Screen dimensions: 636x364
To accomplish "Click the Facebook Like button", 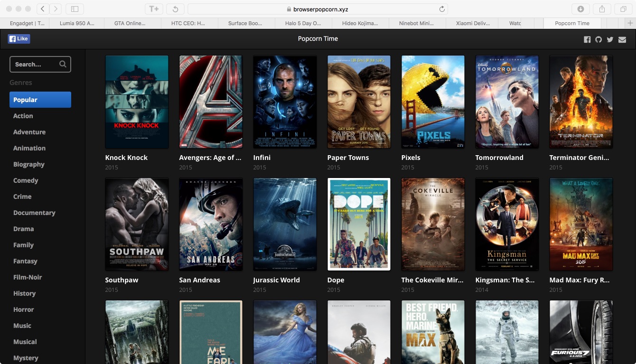I will (19, 39).
